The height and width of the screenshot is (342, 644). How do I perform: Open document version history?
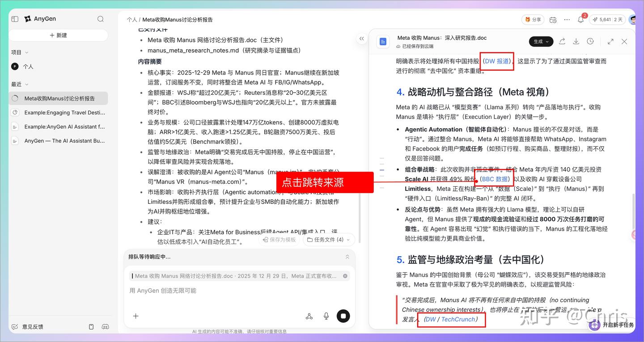tap(590, 42)
